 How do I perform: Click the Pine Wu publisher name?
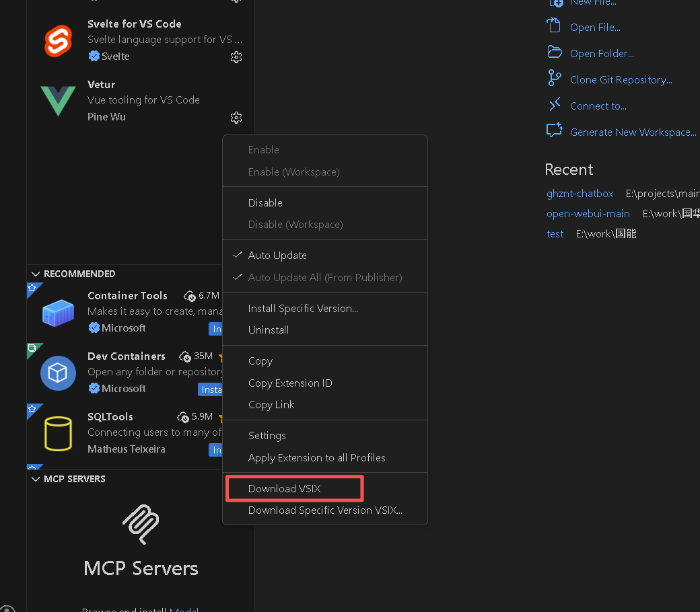[106, 117]
